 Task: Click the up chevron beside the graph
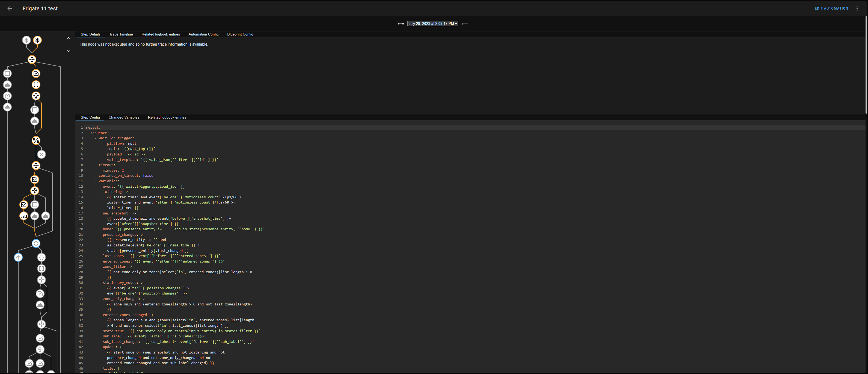pyautogui.click(x=69, y=38)
